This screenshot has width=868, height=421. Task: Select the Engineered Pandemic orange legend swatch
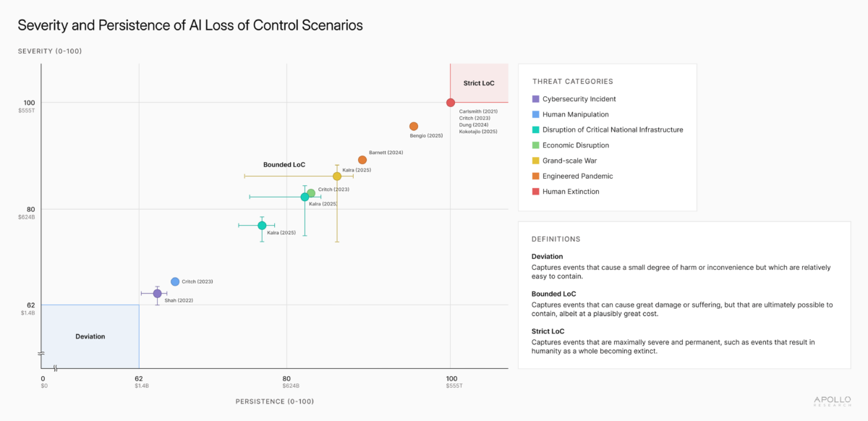pos(535,177)
